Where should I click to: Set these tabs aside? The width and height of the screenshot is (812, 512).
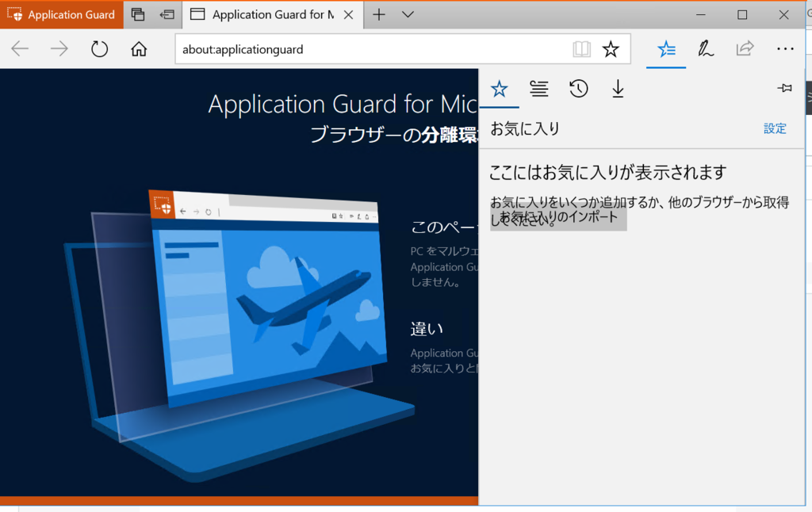(167, 14)
